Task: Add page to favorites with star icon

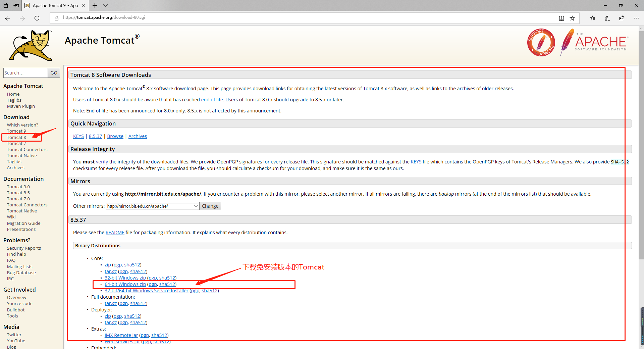Action: click(572, 18)
